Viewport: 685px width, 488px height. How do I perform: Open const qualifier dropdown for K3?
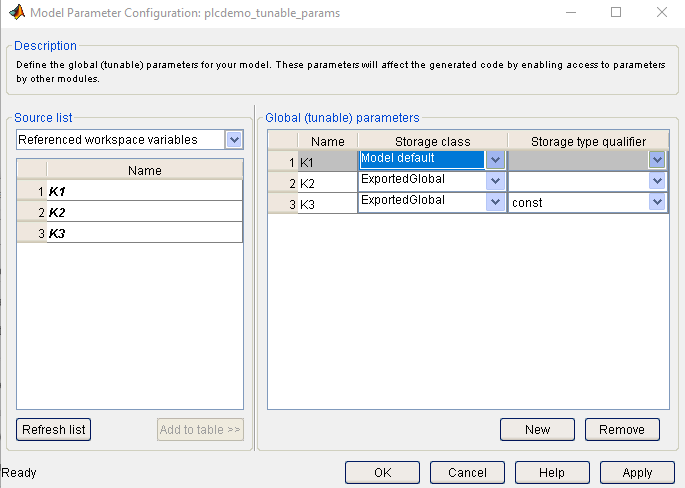pyautogui.click(x=657, y=202)
